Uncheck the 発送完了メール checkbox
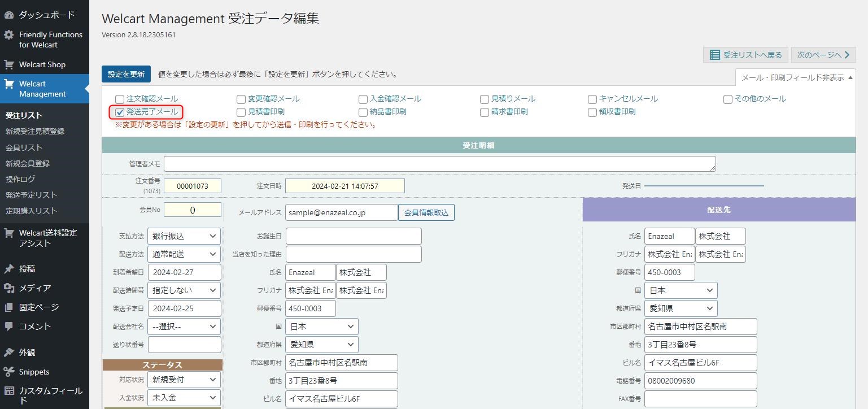 pyautogui.click(x=120, y=112)
